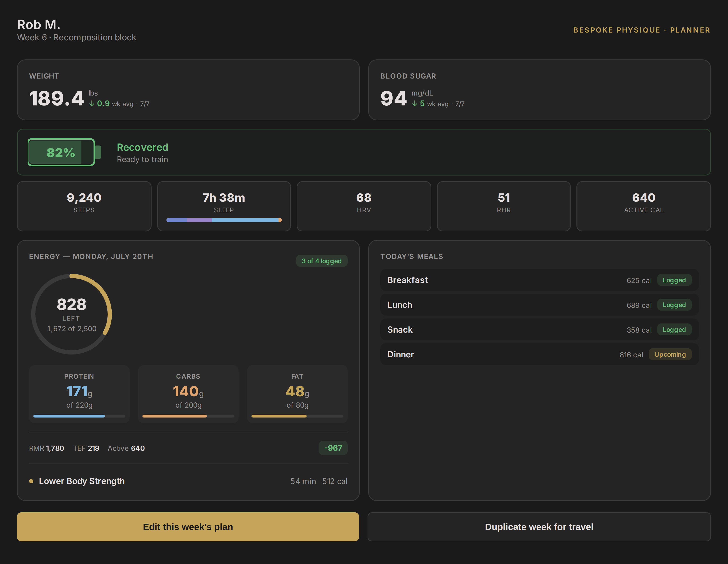728x564 pixels.
Task: Click Week 6 · Recomposition block subtitle
Action: point(77,37)
